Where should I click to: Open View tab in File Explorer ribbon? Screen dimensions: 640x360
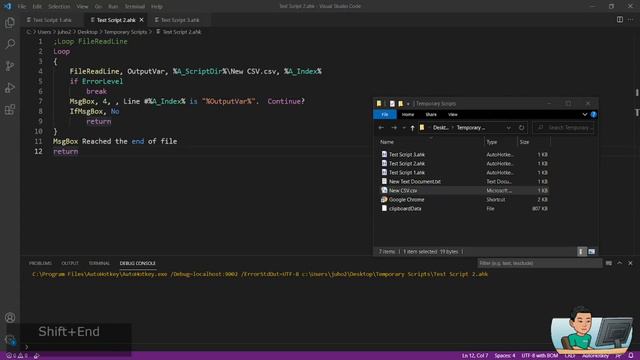pos(453,115)
